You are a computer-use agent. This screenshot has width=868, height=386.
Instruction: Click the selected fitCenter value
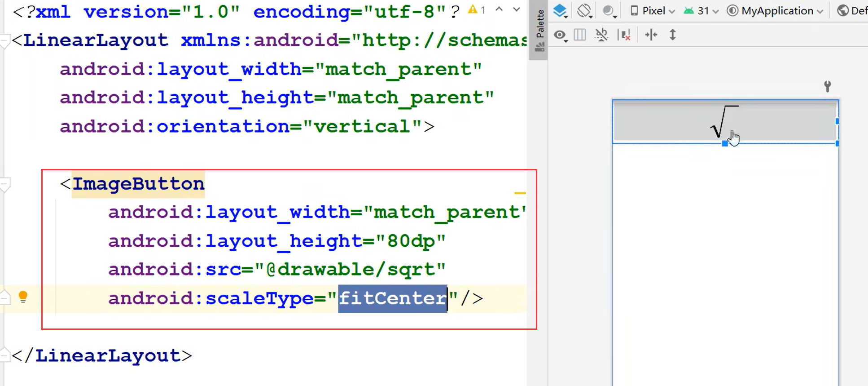pos(393,298)
